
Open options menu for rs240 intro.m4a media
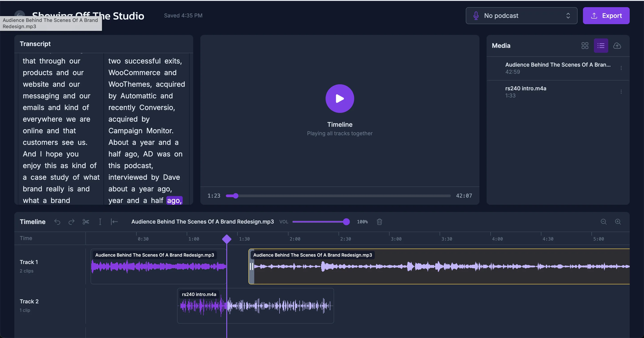[621, 92]
